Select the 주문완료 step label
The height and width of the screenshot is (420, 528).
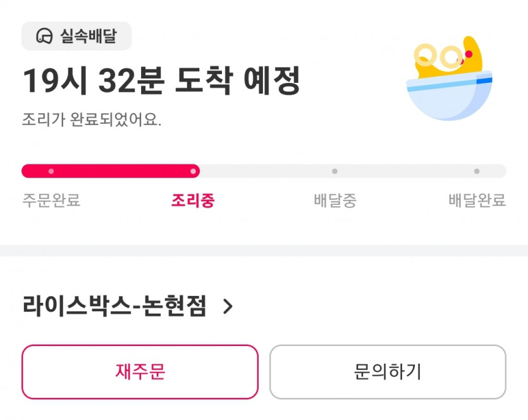(51, 201)
